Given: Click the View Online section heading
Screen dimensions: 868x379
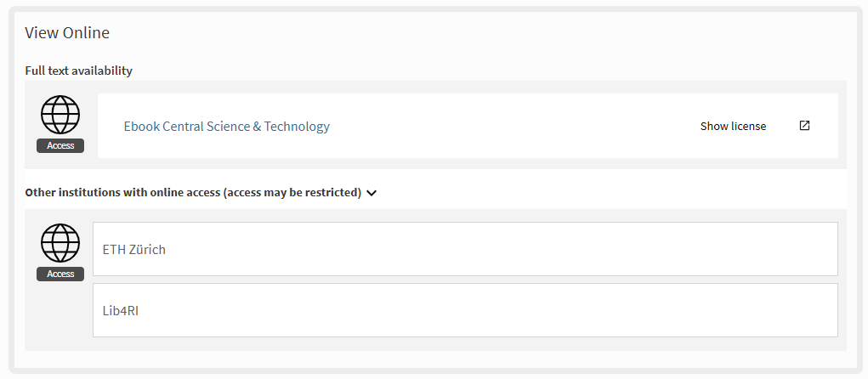Looking at the screenshot, I should pos(67,33).
